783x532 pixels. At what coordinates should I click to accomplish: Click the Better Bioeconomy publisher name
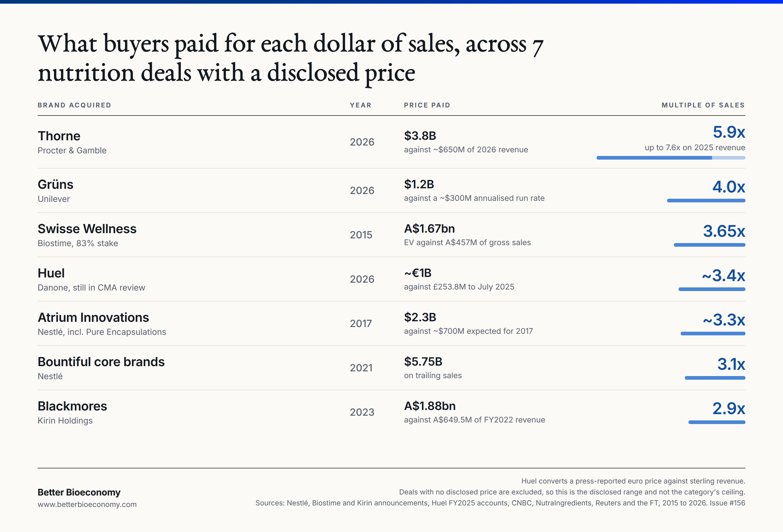click(79, 492)
